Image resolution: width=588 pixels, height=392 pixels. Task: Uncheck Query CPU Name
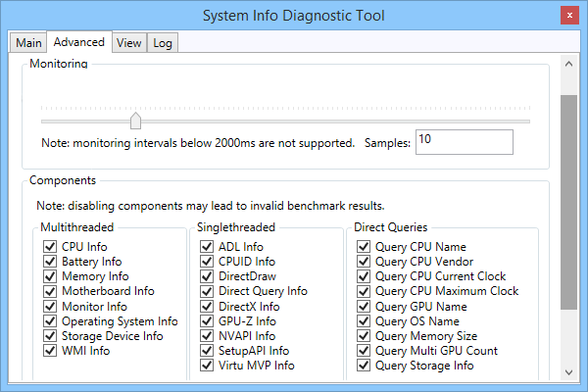pyautogui.click(x=364, y=247)
